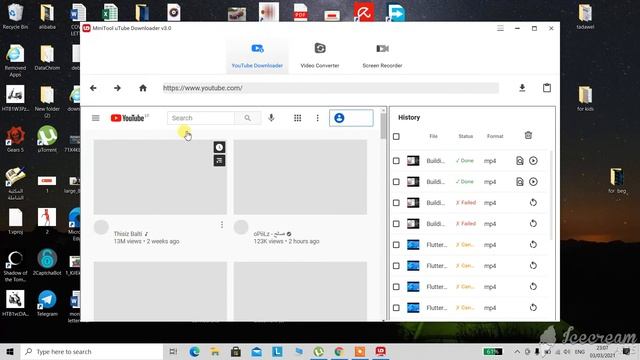Select the Gears 5 desktop shortcut
Screen dimensions: 640x360
tap(15, 139)
